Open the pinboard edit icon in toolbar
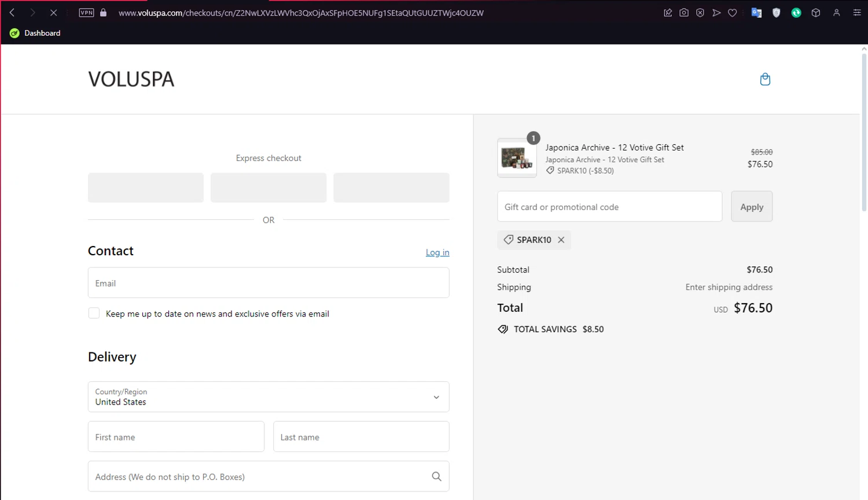Viewport: 868px width, 500px height. coord(668,13)
